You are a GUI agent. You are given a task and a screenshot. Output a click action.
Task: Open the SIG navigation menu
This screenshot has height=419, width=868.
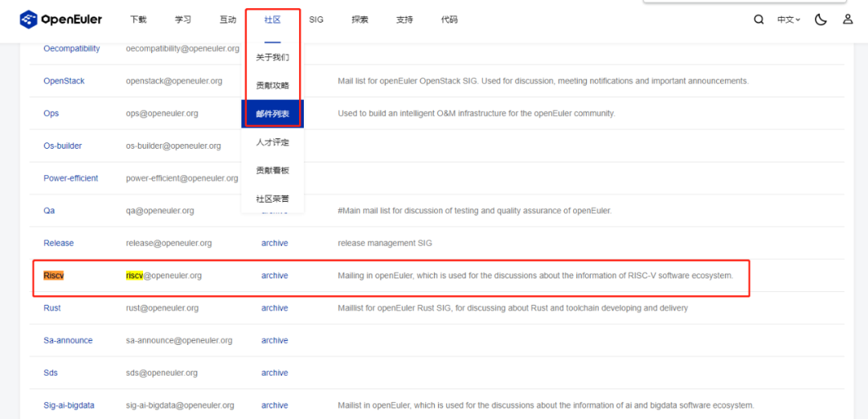coord(316,19)
